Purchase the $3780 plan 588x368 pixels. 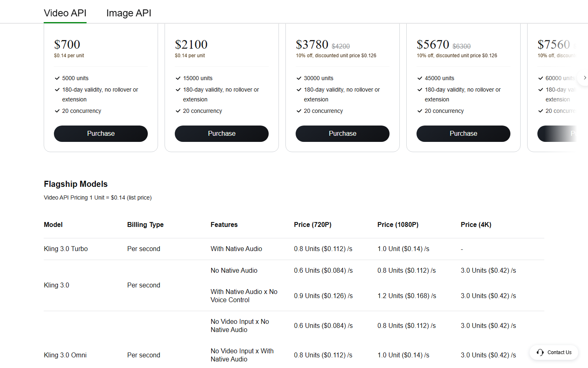pos(343,134)
